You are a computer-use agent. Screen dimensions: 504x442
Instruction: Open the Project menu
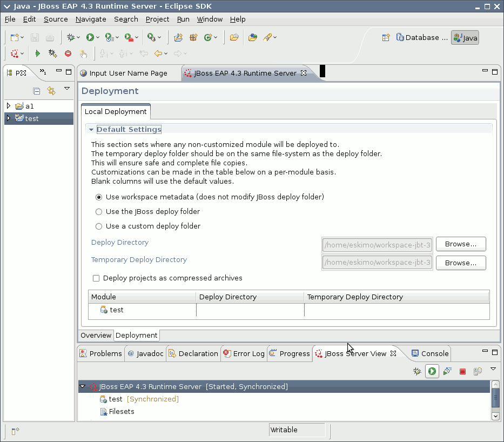[157, 19]
